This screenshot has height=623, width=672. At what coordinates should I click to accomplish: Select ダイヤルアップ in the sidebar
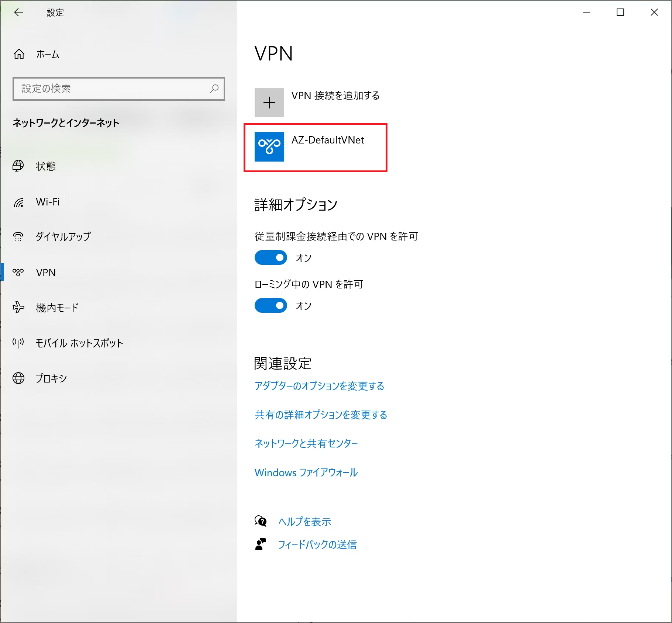(x=63, y=236)
